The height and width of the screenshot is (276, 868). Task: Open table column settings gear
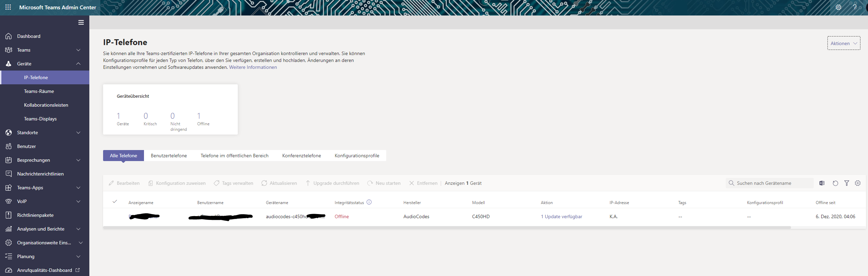tap(858, 183)
